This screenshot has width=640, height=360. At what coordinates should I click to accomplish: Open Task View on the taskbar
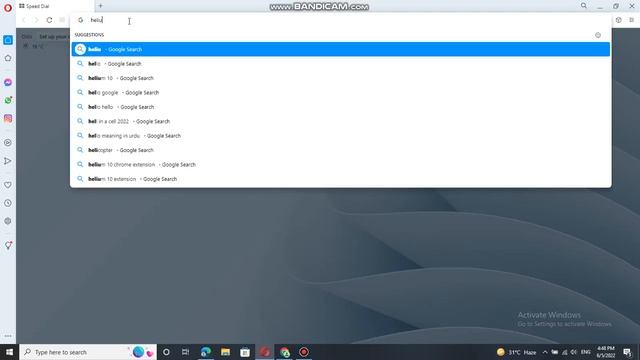pos(185,352)
